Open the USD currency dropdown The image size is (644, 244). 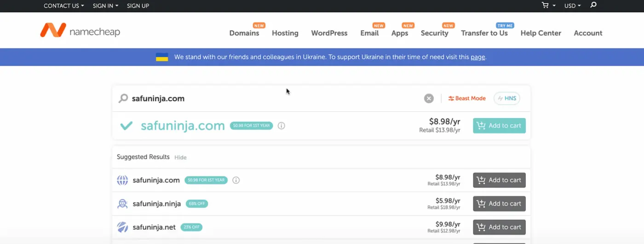click(573, 6)
